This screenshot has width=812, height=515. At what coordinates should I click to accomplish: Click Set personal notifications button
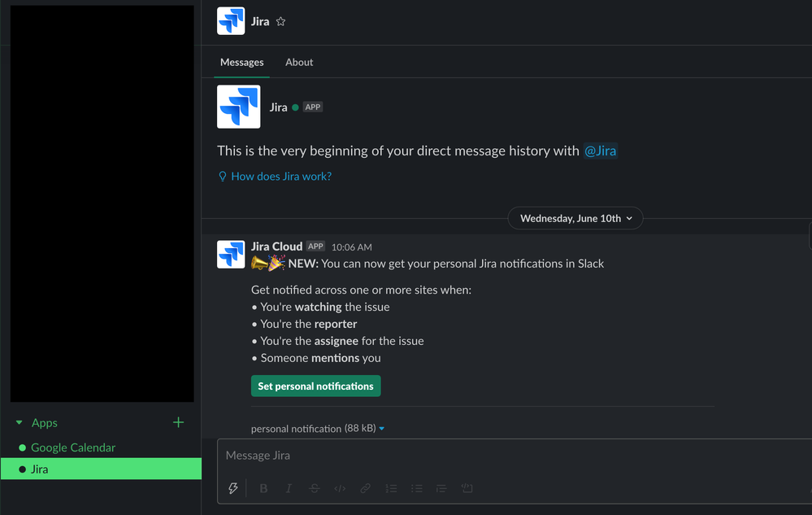tap(316, 386)
